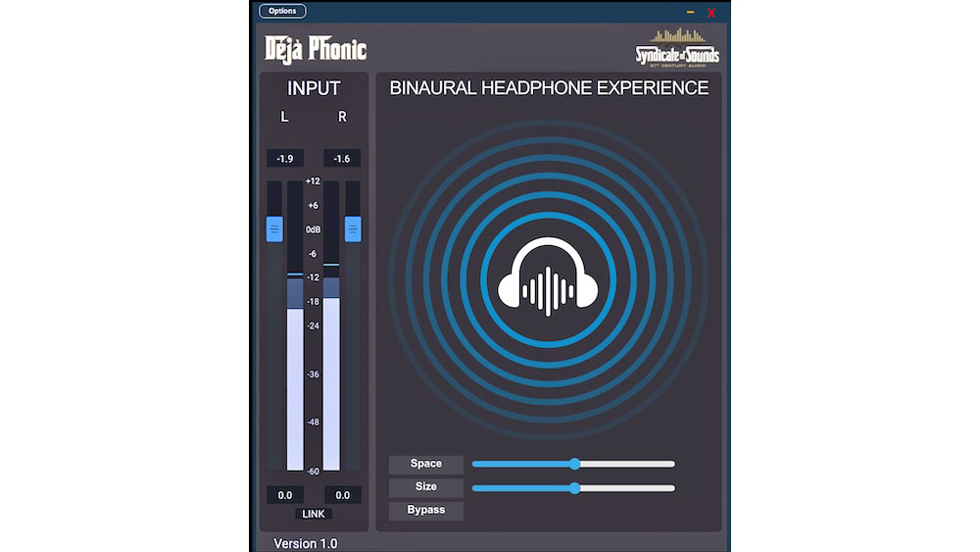Toggle the LINK channels button

pyautogui.click(x=314, y=514)
